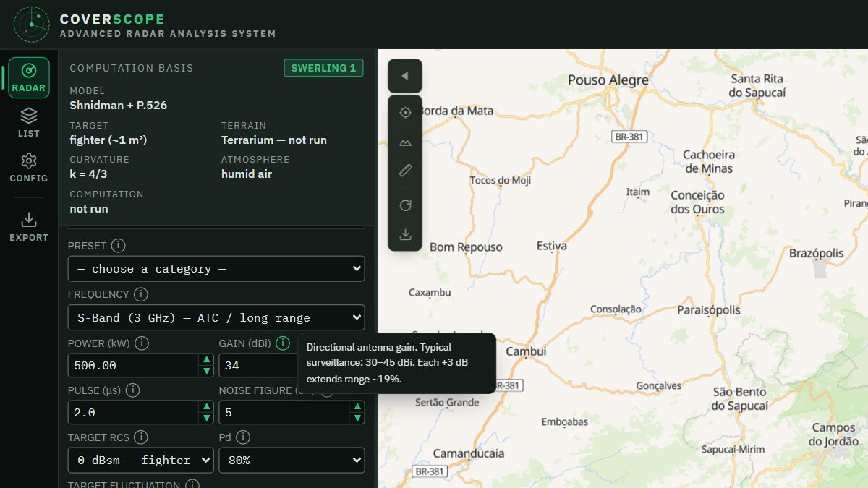Click the 'Shnidman + P.526' model text

pyautogui.click(x=118, y=105)
